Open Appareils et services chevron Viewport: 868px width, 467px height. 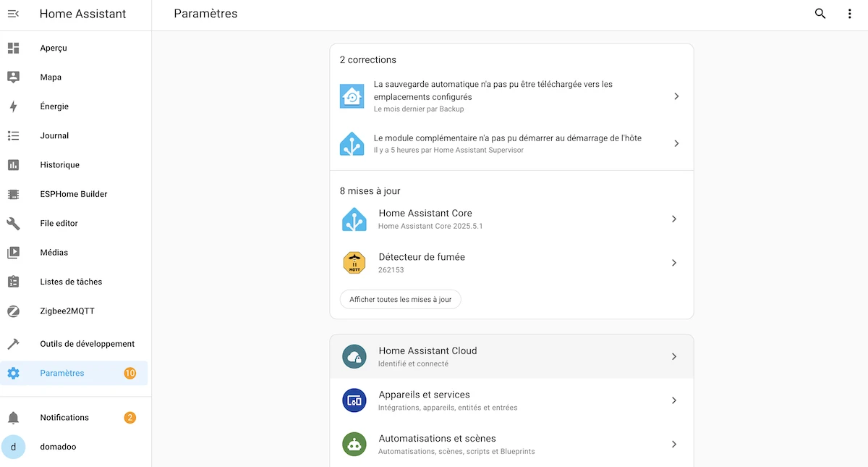coord(674,400)
